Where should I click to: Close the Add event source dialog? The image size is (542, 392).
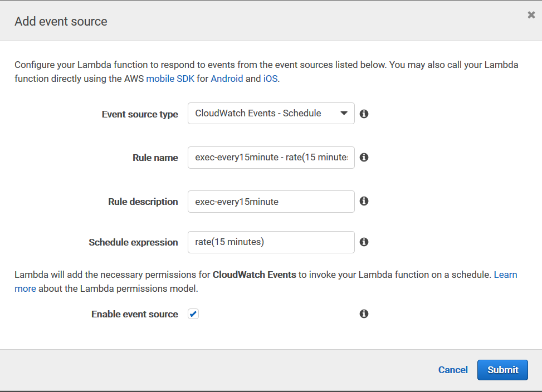(x=531, y=16)
